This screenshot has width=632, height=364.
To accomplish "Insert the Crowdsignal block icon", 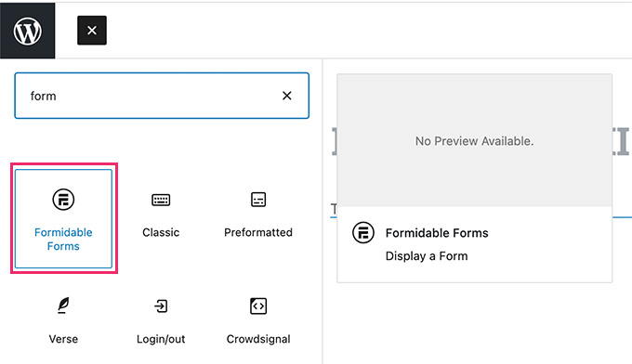I will [258, 306].
